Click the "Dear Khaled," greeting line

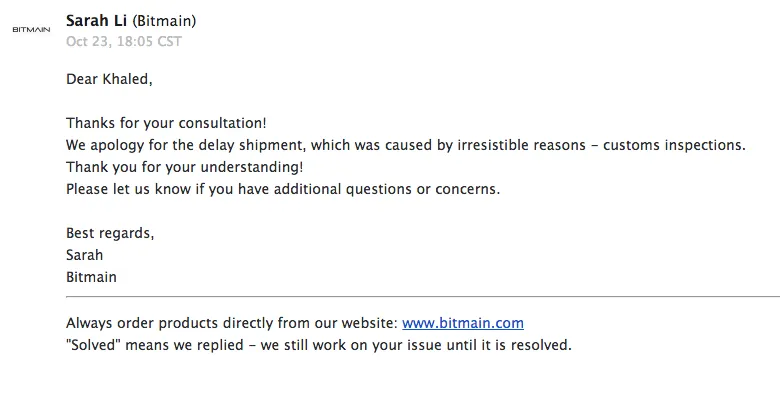[109, 80]
